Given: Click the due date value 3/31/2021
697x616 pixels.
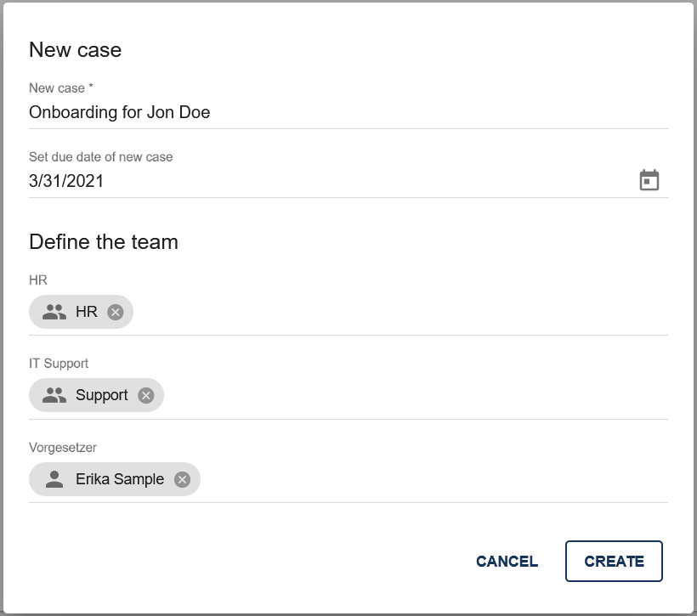Looking at the screenshot, I should [x=67, y=180].
